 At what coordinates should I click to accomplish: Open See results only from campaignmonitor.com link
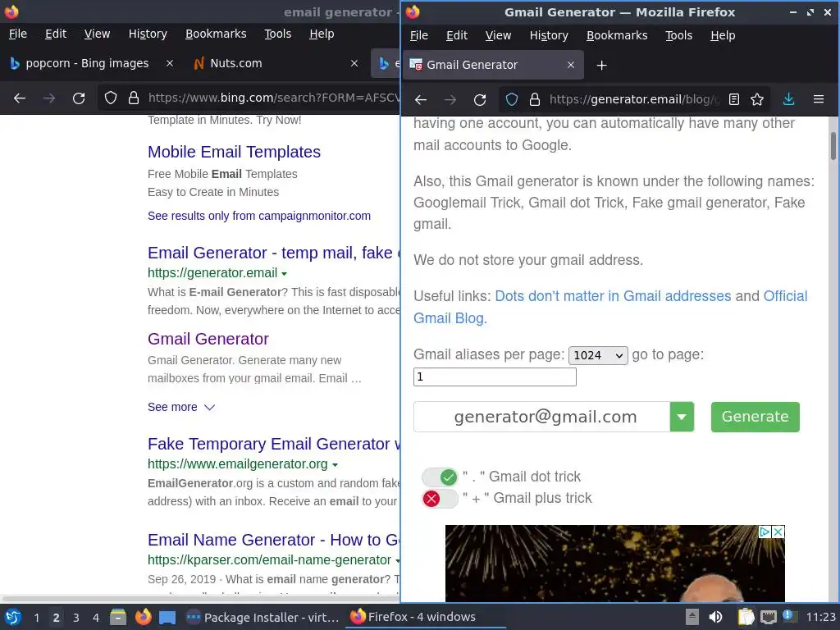click(x=259, y=216)
